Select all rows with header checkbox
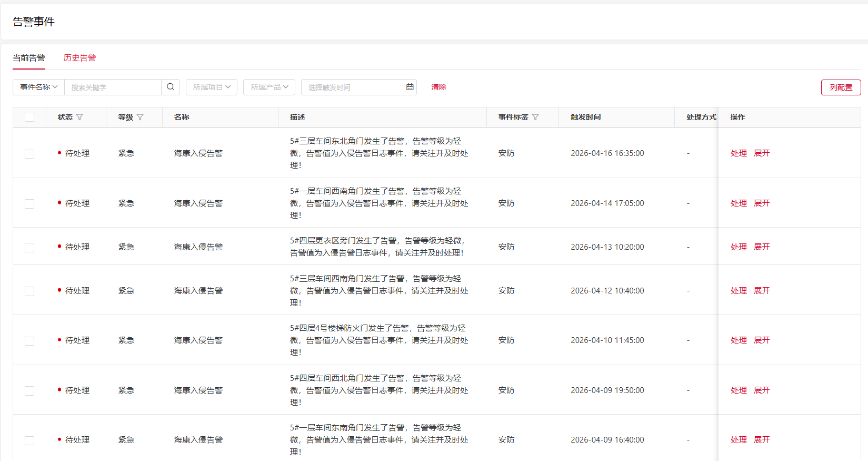 [29, 117]
